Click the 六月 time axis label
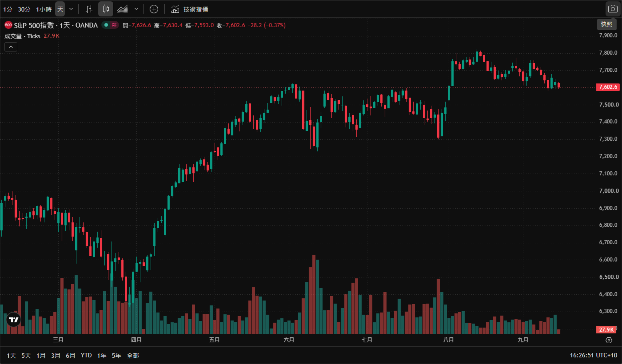Viewport: 622px width, 364px height. (289, 340)
